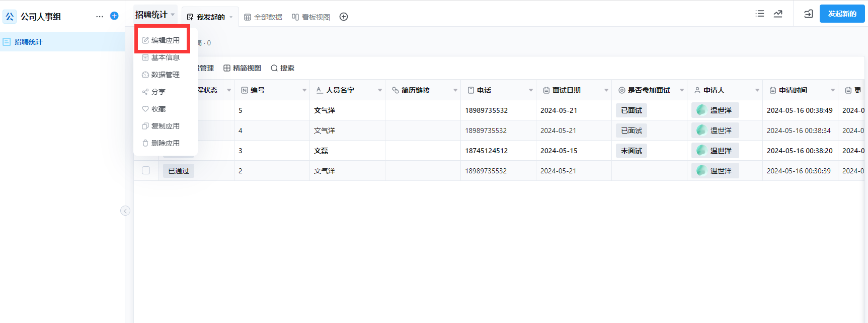Expand the 招聘统计 app title dropdown
Screen dimensions: 868x323
click(x=173, y=15)
